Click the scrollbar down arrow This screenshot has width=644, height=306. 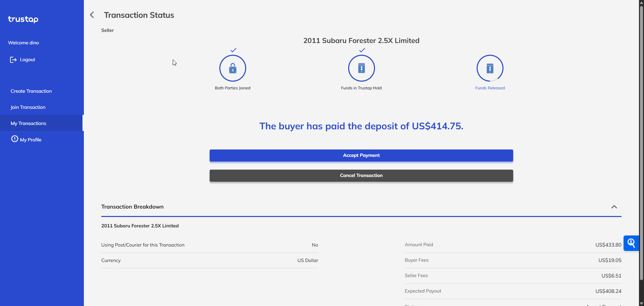tap(641, 303)
